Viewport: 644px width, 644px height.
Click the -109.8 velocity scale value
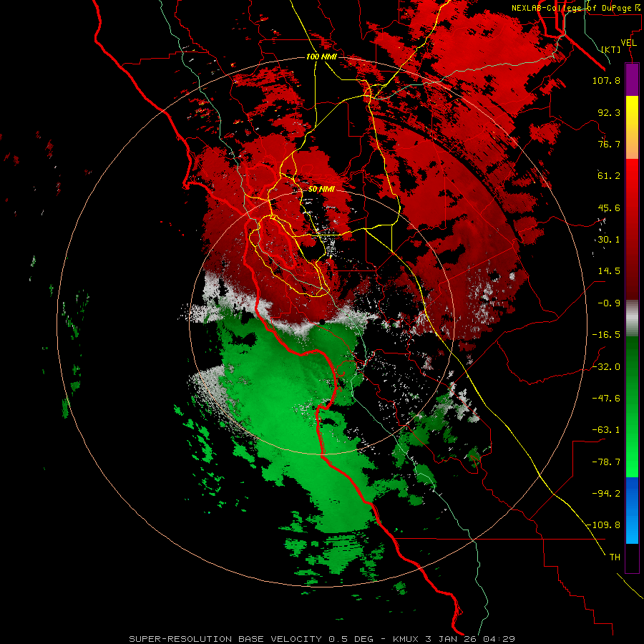tap(603, 525)
